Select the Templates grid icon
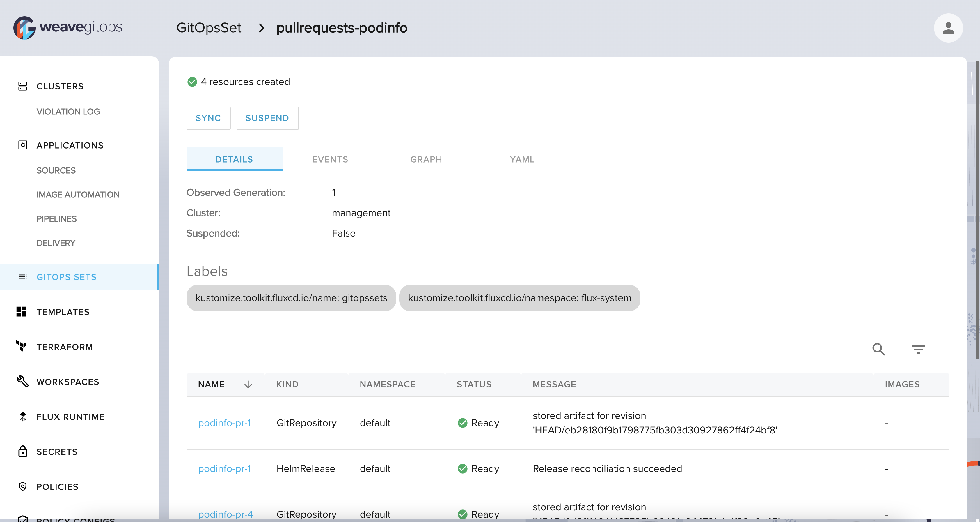 pyautogui.click(x=22, y=311)
